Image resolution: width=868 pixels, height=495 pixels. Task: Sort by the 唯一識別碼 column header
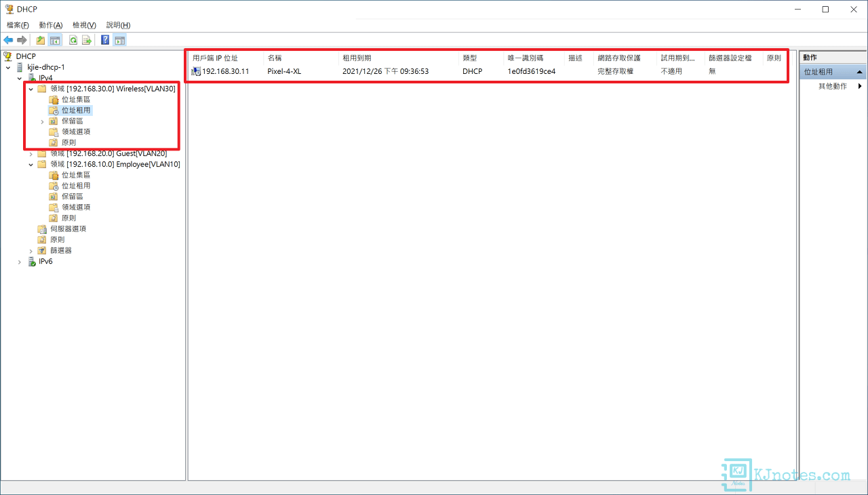pyautogui.click(x=534, y=58)
